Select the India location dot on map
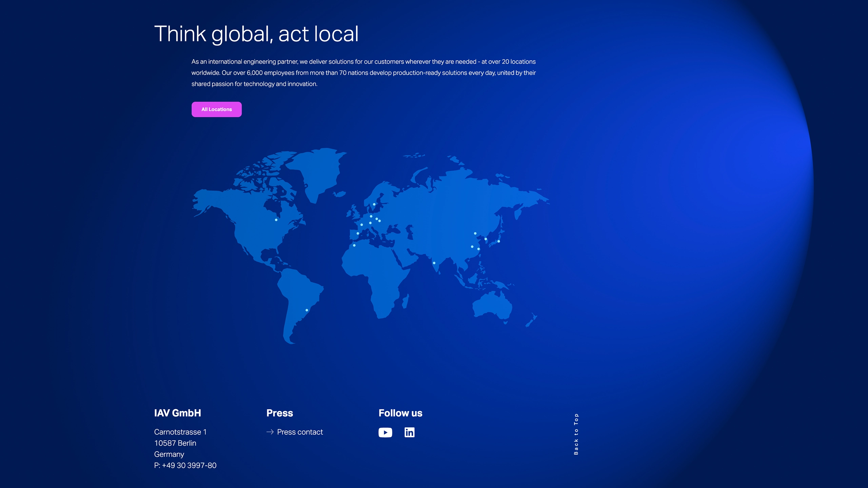This screenshot has width=868, height=488. [x=434, y=263]
